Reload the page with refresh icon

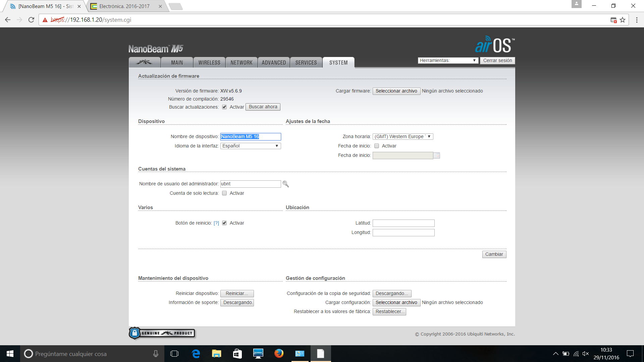(x=31, y=20)
